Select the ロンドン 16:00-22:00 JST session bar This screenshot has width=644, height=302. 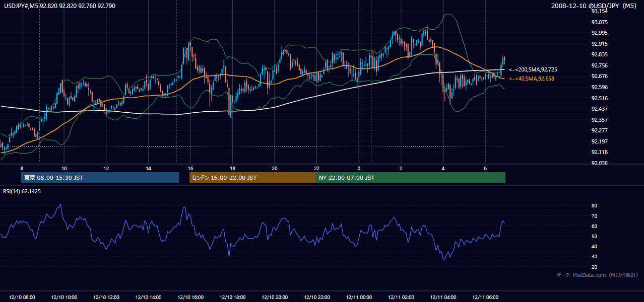coord(252,178)
